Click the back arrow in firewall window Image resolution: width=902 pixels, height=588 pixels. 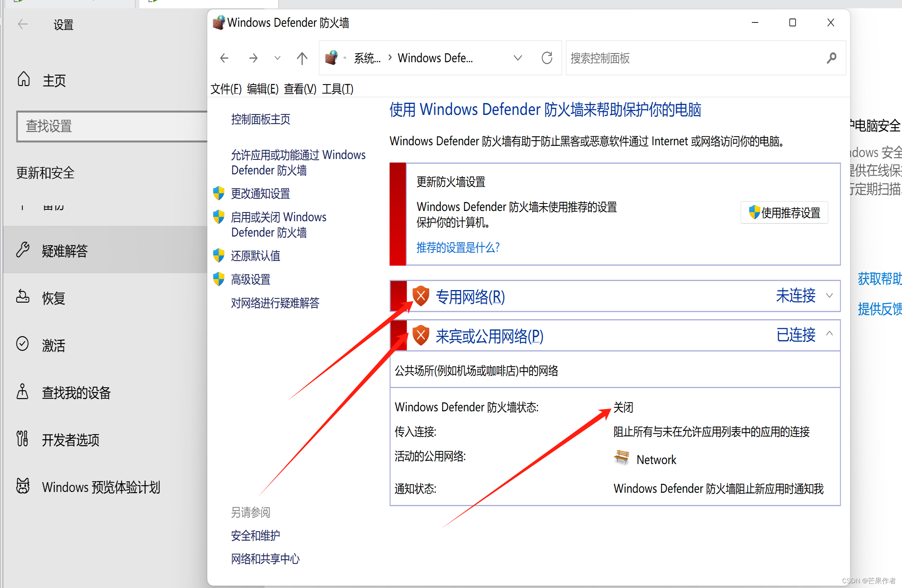tap(224, 58)
